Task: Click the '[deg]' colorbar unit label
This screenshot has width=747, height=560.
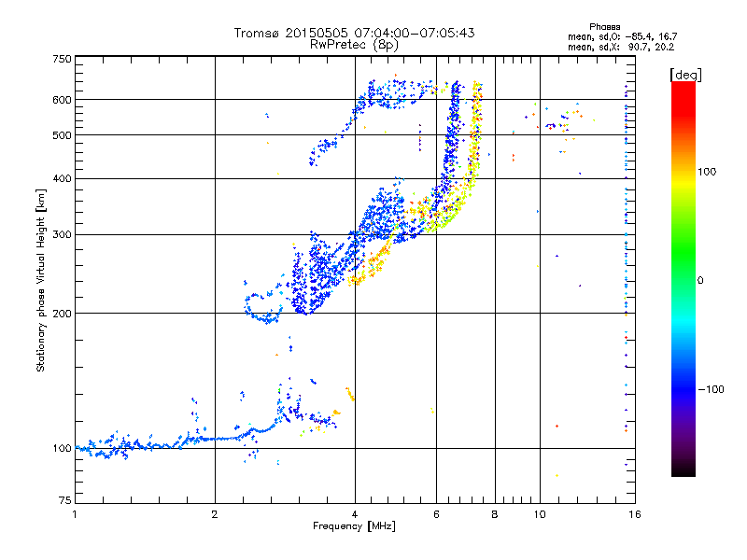Action: [685, 75]
